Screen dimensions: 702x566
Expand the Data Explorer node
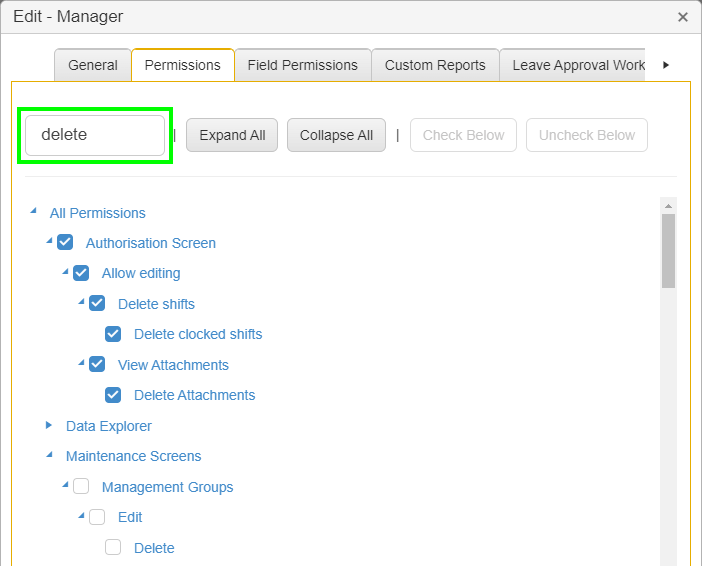49,425
